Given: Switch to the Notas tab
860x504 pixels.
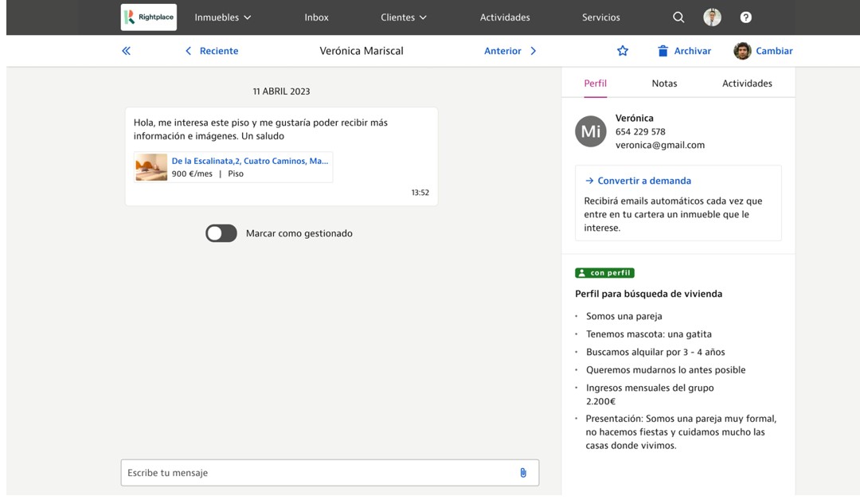Looking at the screenshot, I should tap(664, 84).
